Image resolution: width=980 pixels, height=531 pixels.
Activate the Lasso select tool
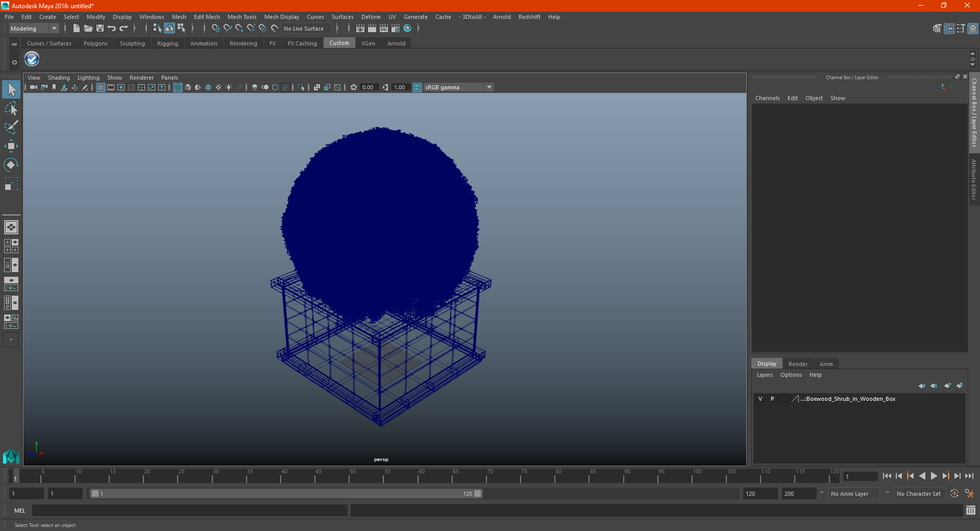11,108
